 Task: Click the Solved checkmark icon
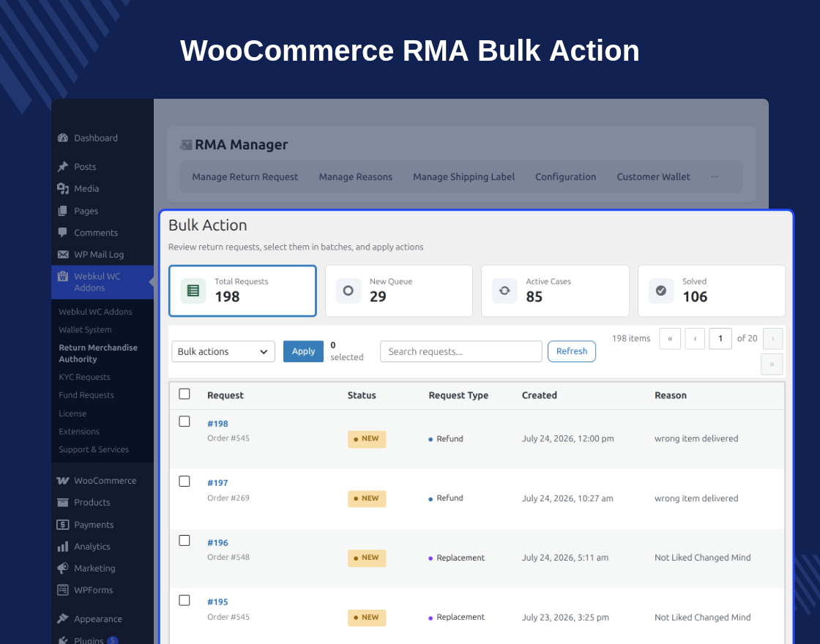coord(661,291)
